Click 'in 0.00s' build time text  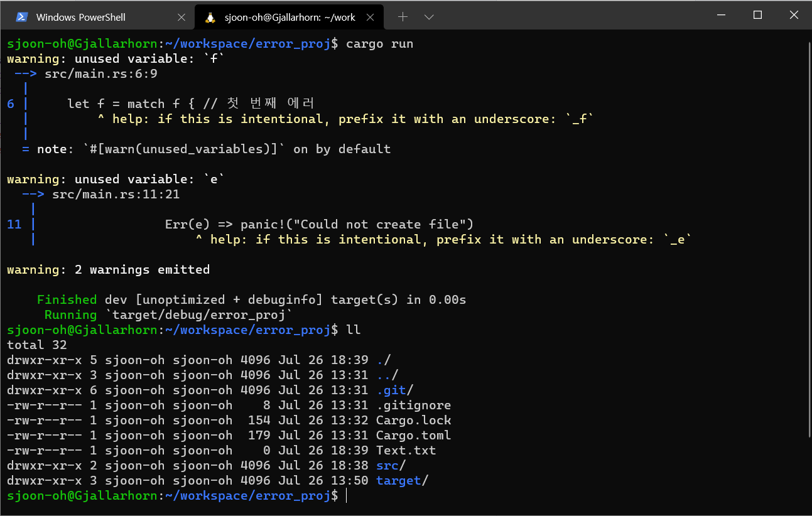pyautogui.click(x=436, y=299)
